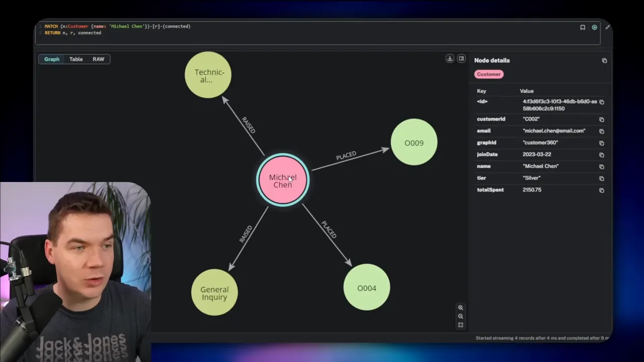Switch to the Table results tab
The height and width of the screenshot is (362, 644).
coord(75,59)
